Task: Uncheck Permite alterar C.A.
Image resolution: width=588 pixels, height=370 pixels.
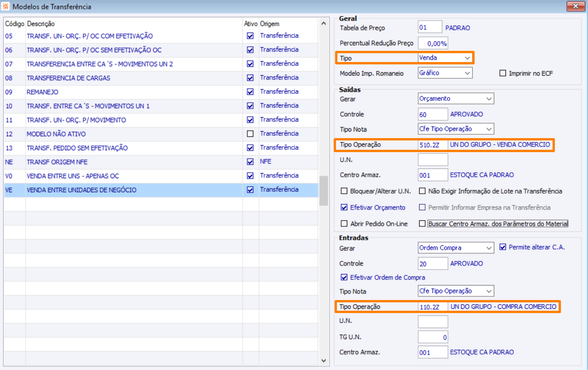Action: tap(503, 247)
